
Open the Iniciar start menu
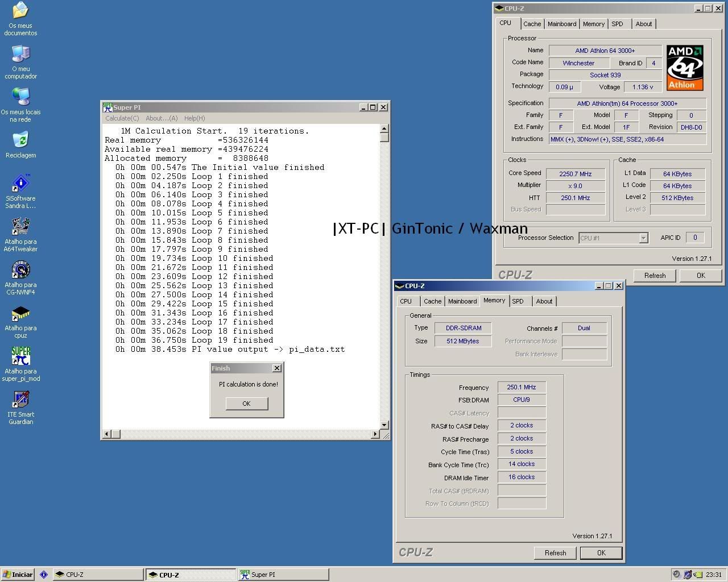(18, 575)
